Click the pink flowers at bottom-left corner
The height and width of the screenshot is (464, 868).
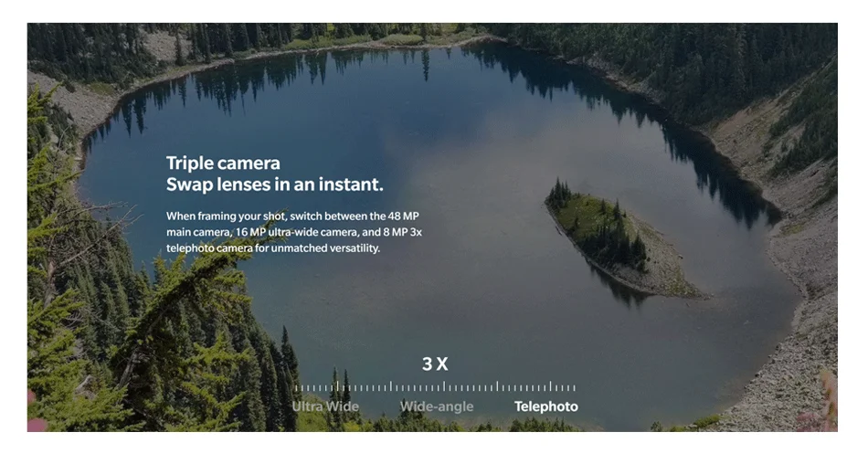[35, 417]
